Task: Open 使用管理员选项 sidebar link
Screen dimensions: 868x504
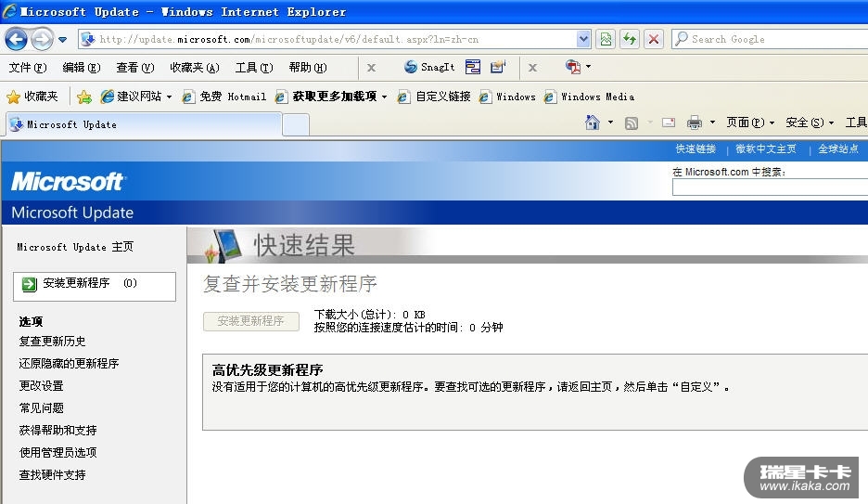Action: pos(58,453)
